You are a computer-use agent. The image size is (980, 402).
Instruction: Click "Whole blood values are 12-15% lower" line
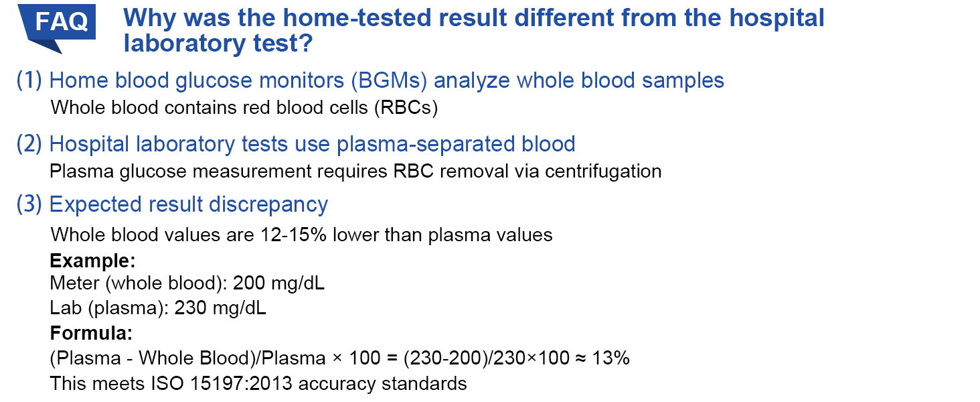pyautogui.click(x=301, y=235)
